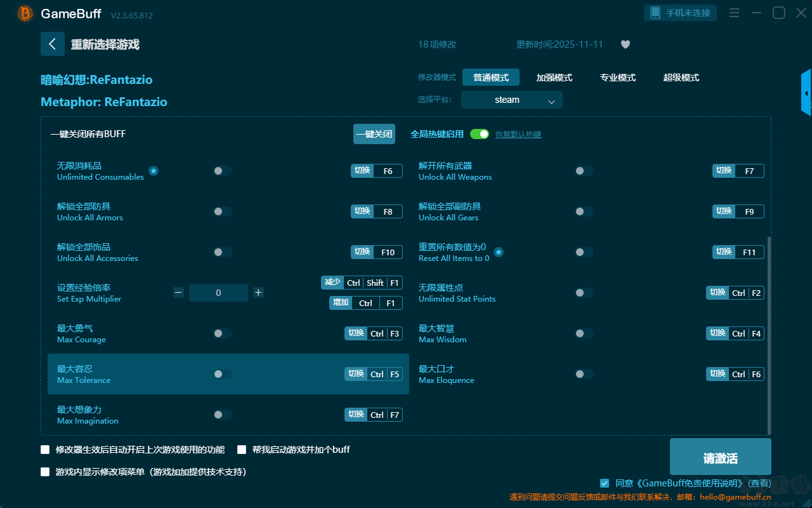Decrease Exp Multiplier with minus button
Screen dimensions: 812x508
tap(178, 293)
